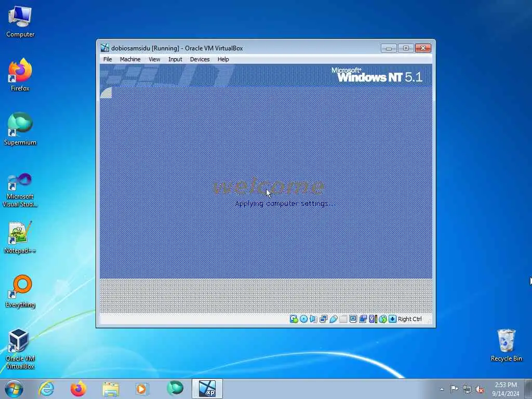Launch Supermium from the taskbar
Screen dimensions: 532x399
point(175,389)
